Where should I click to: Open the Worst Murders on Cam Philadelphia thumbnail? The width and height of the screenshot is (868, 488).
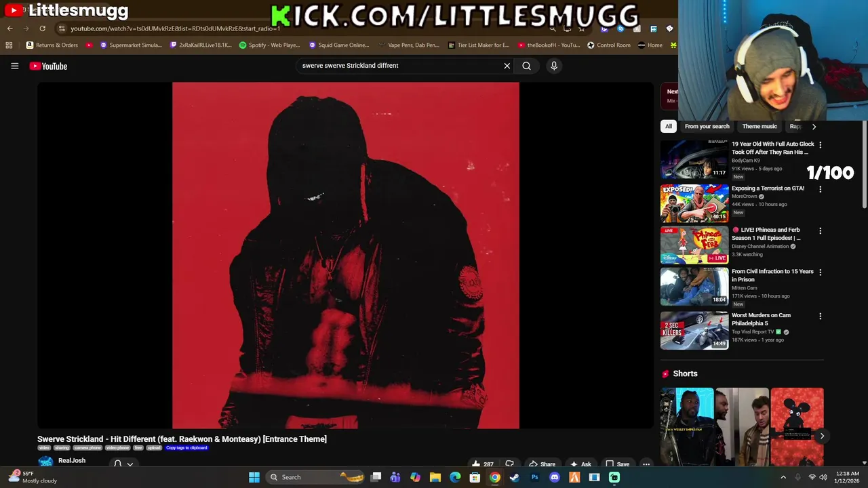click(x=694, y=330)
